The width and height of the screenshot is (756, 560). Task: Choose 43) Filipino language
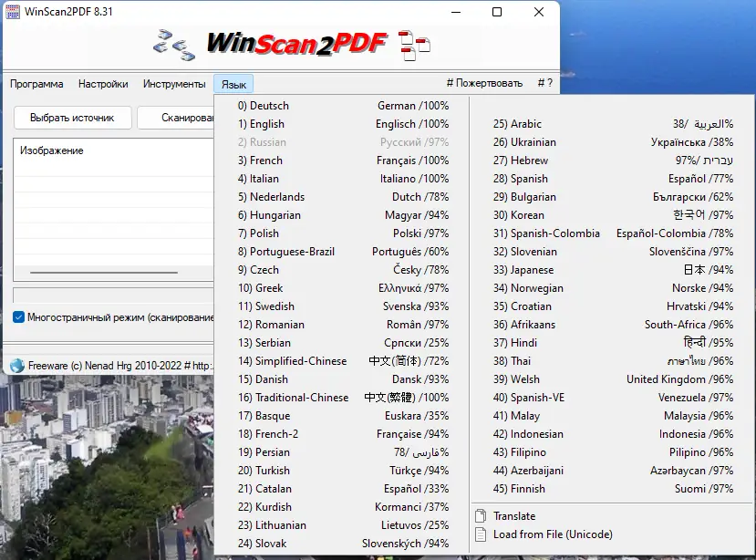(x=612, y=452)
